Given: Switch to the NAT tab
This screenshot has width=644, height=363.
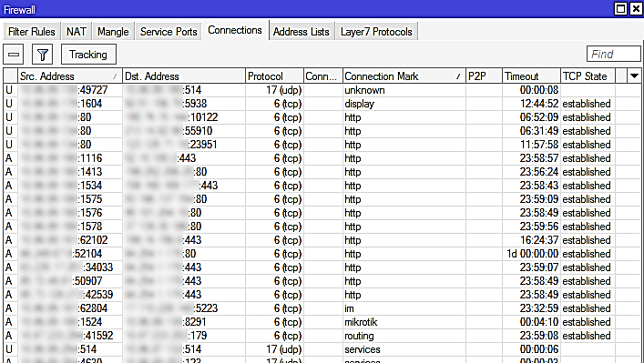Looking at the screenshot, I should tap(77, 32).
